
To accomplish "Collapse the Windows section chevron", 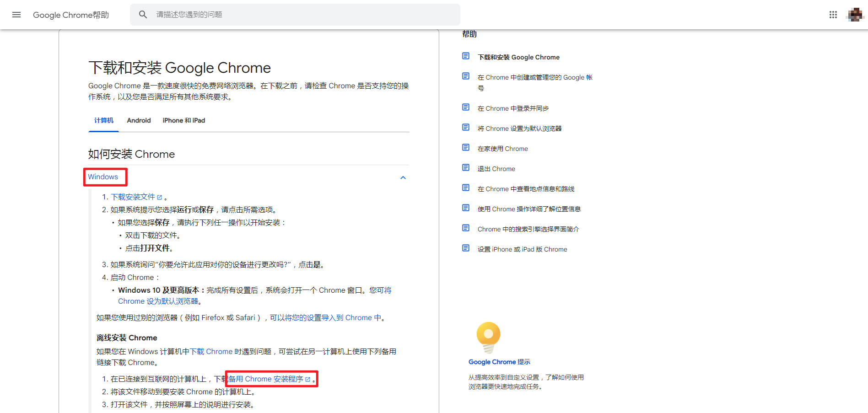I will pos(403,177).
